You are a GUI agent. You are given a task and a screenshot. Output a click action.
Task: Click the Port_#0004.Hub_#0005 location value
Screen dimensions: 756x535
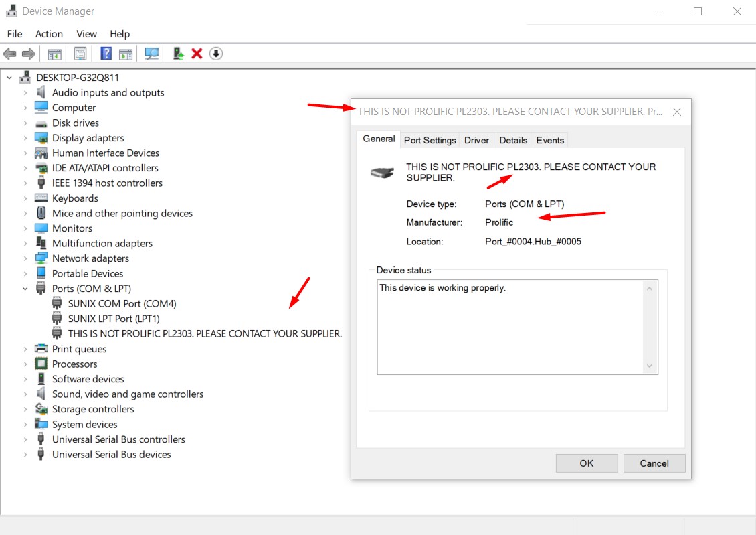click(x=533, y=241)
